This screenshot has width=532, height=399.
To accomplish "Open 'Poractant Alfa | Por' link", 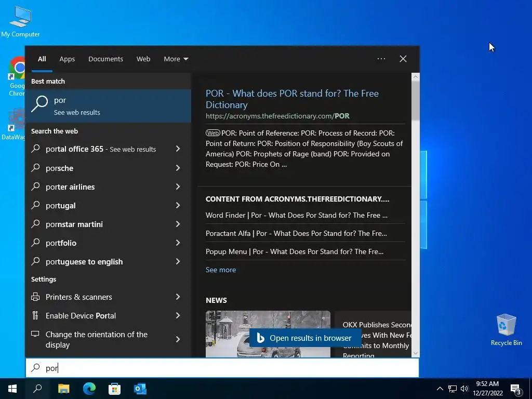I will (296, 233).
